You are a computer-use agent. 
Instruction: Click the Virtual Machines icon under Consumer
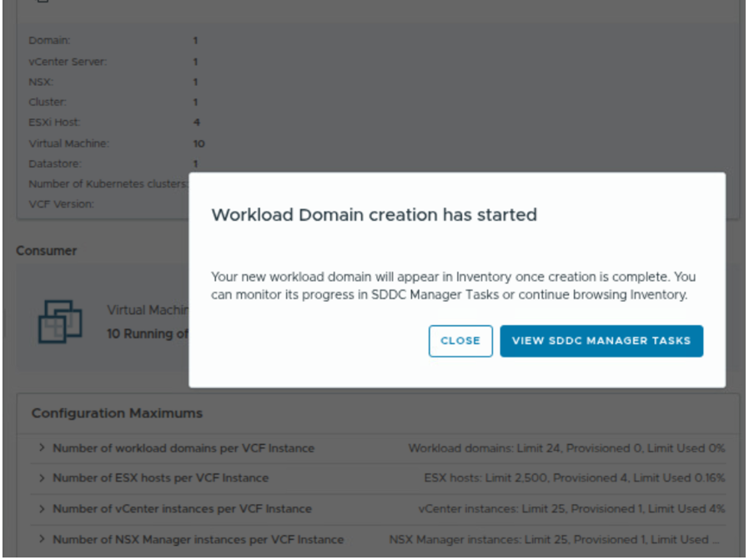click(x=60, y=322)
